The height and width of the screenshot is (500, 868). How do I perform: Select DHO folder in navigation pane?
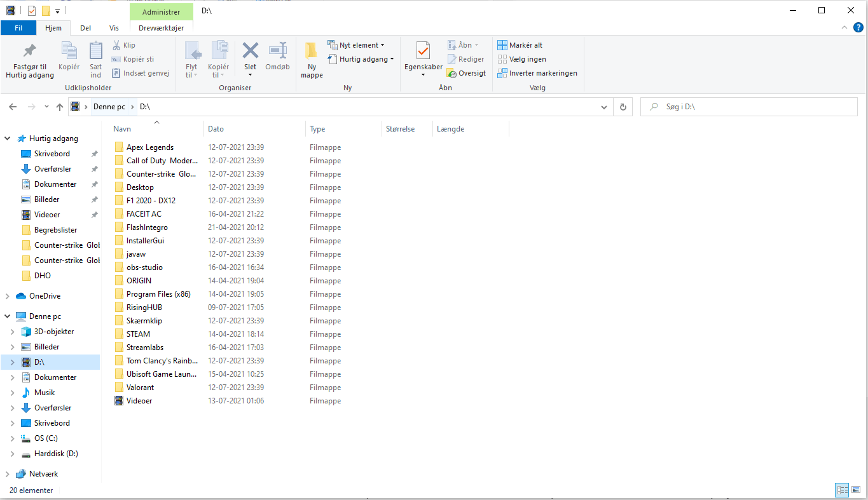(43, 276)
